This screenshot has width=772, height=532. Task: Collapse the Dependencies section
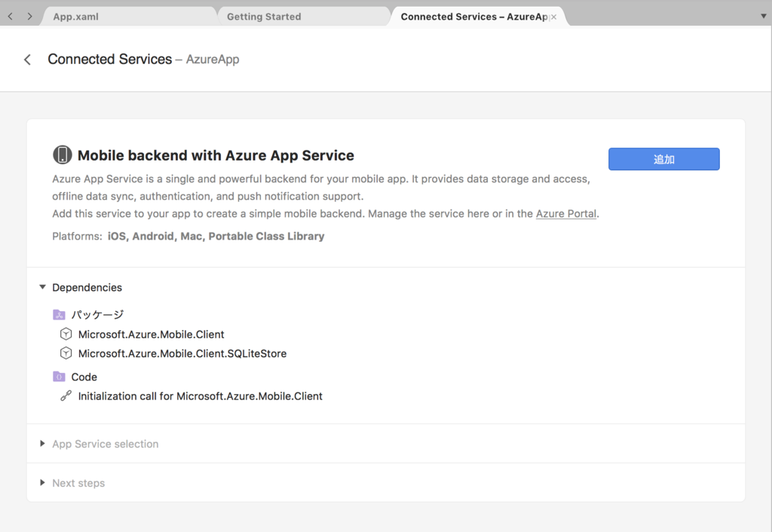point(42,287)
